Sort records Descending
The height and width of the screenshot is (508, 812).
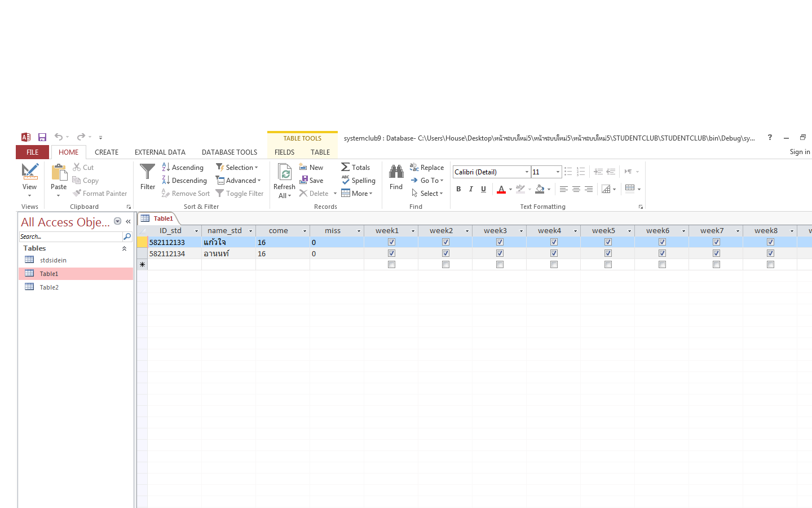click(x=184, y=181)
